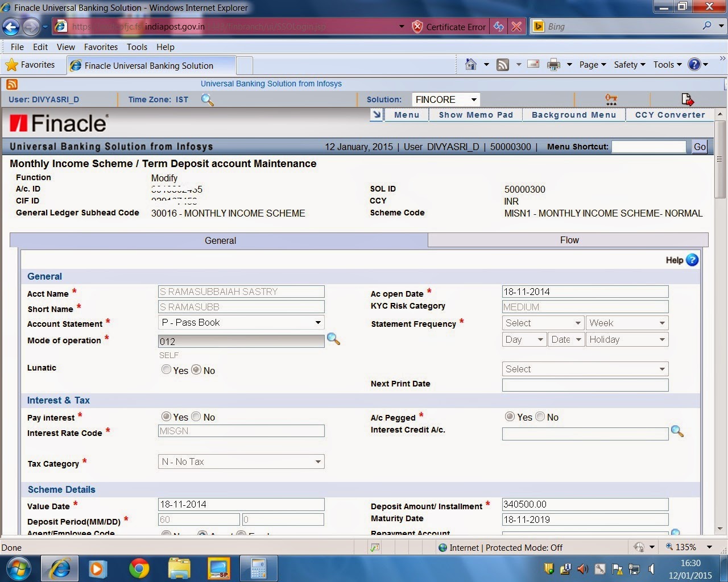Viewport: 728px width, 582px height.
Task: Select A/c Pegged No radio button
Action: click(x=540, y=417)
